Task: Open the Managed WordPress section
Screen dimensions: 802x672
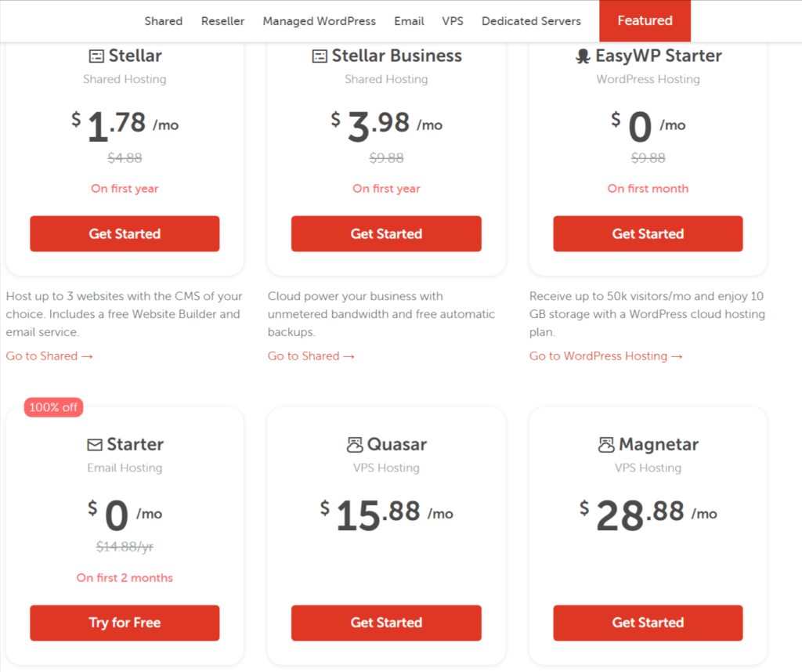Action: tap(319, 21)
